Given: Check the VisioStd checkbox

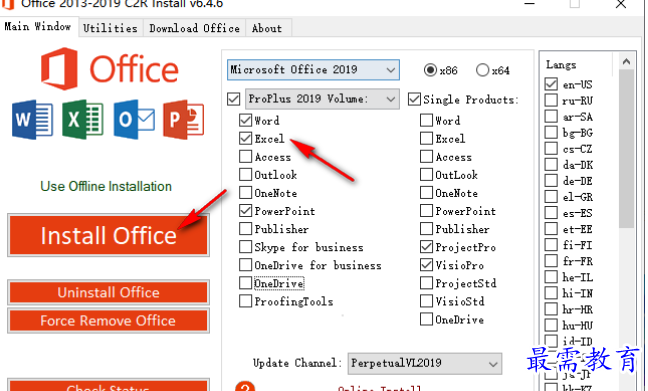Looking at the screenshot, I should [x=426, y=301].
